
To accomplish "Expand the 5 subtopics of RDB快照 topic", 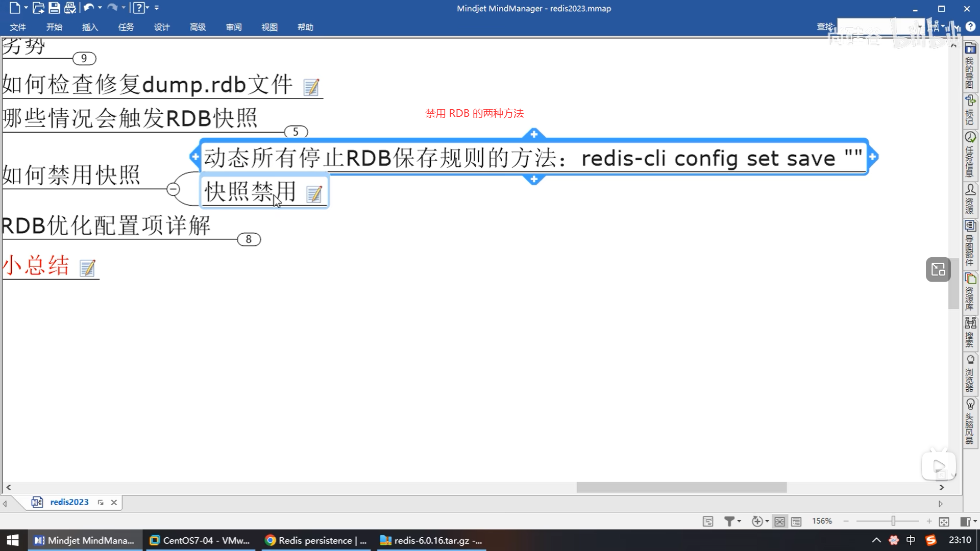I will [x=296, y=132].
